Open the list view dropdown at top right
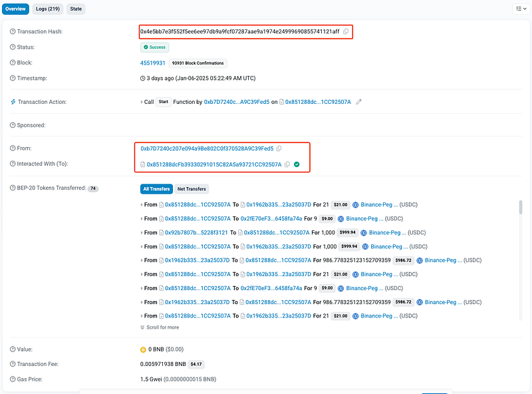The image size is (532, 394). pos(519,9)
